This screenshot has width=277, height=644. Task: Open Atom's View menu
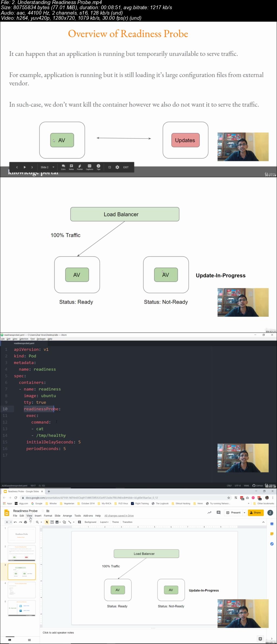pos(15,339)
